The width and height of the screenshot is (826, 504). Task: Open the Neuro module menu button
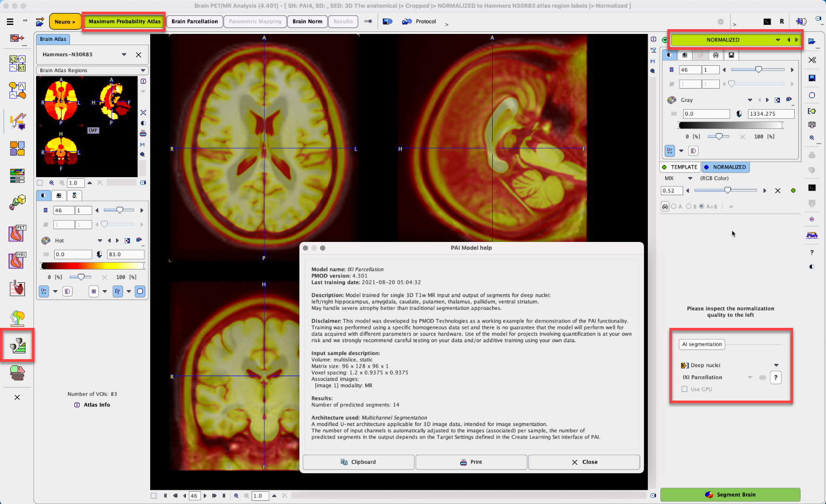tap(65, 22)
